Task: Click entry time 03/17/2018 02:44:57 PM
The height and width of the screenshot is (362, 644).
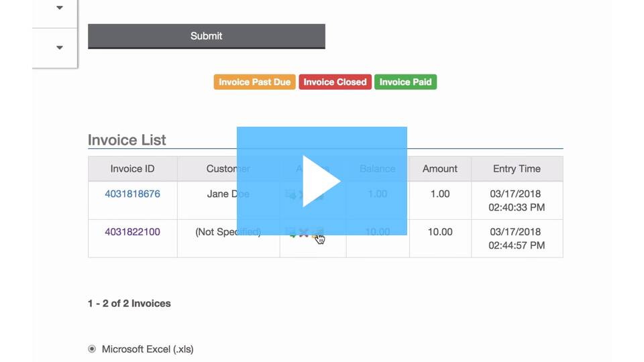Action: click(517, 239)
